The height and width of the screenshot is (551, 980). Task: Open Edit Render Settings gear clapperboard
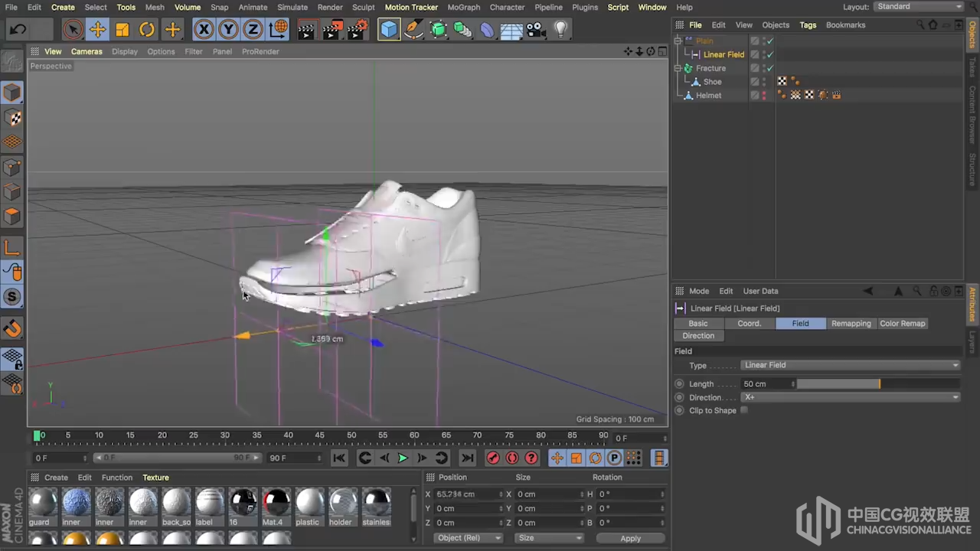358,30
